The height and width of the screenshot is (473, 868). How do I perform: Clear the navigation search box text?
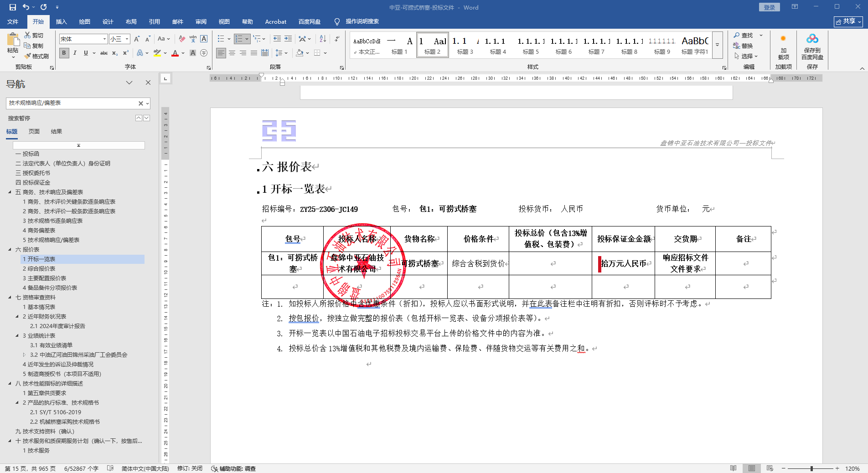(x=140, y=103)
